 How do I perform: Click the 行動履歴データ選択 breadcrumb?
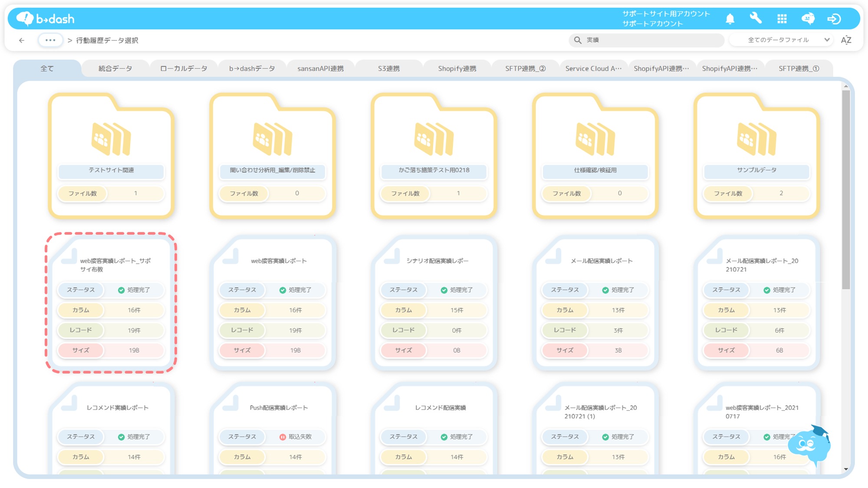click(107, 40)
